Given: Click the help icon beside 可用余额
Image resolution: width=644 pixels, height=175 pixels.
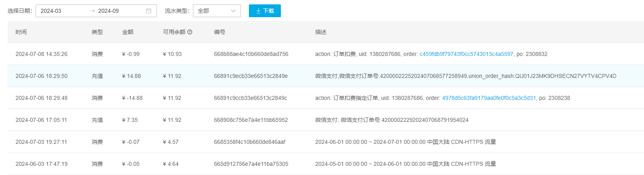Looking at the screenshot, I should point(190,32).
